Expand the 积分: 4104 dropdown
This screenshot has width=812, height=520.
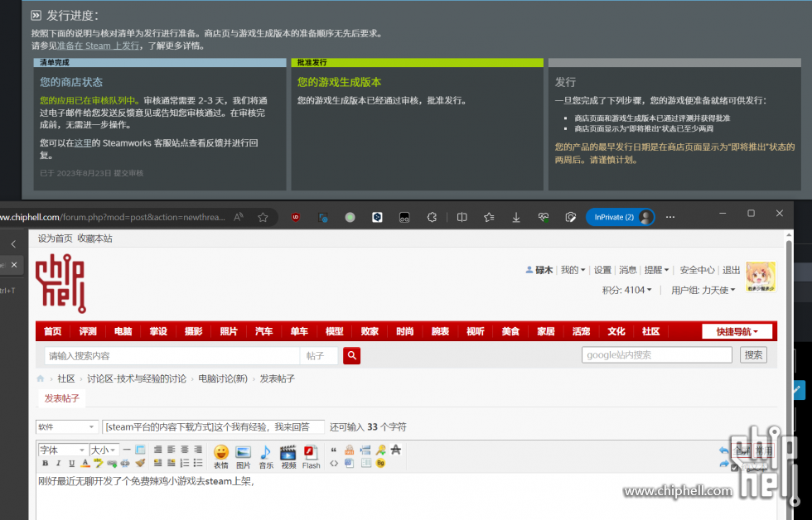[626, 291]
